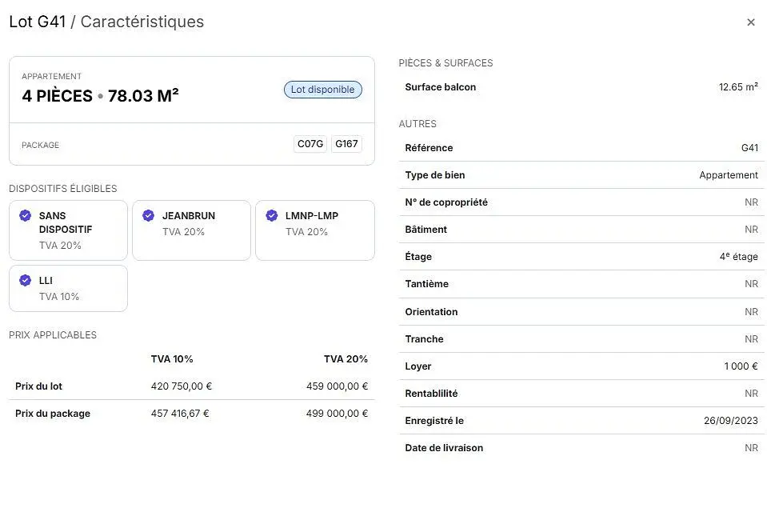The width and height of the screenshot is (767, 532).
Task: Click the AUTRES section heading
Action: [417, 124]
